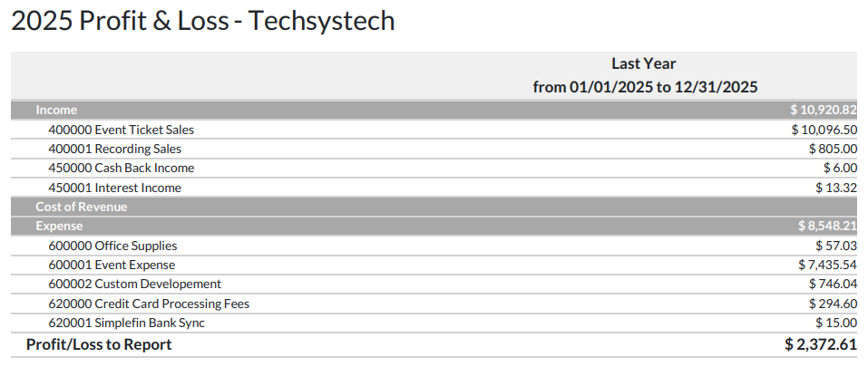Screen dimensions: 868x386
Task: Expand the Cost of Revenue section
Action: click(x=81, y=207)
